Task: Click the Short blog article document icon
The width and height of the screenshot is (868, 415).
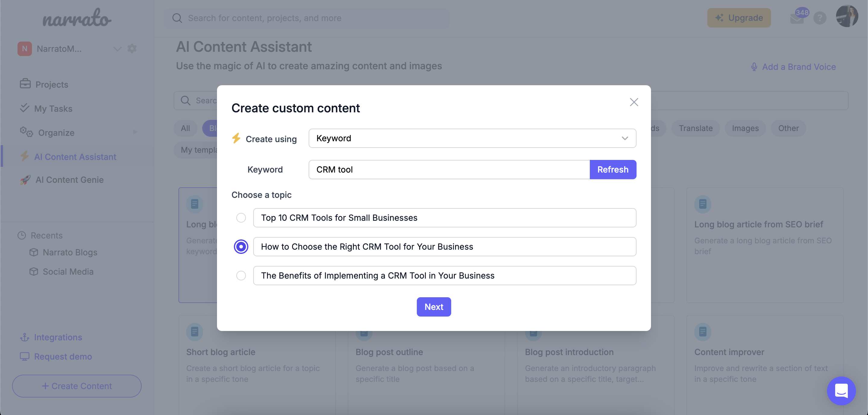Action: tap(194, 332)
